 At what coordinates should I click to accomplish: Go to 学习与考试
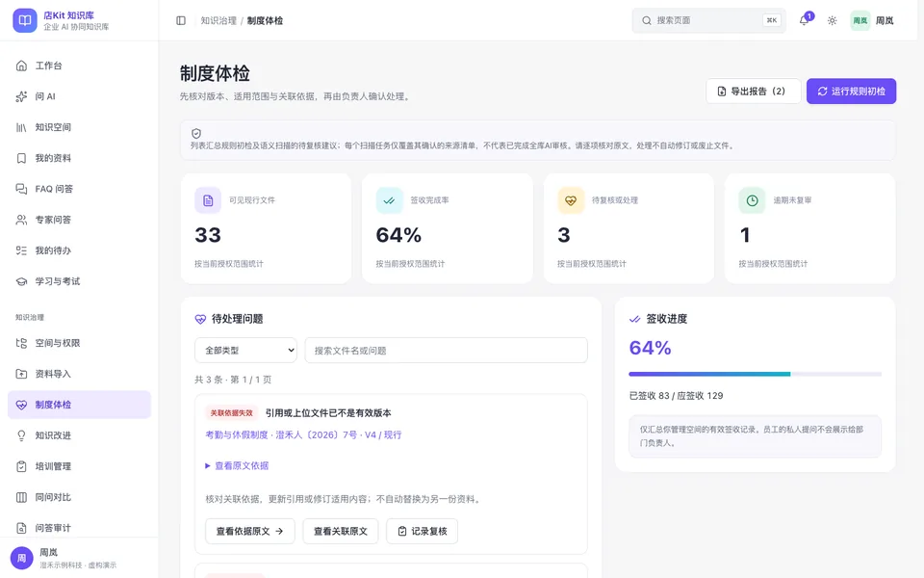[x=79, y=281]
